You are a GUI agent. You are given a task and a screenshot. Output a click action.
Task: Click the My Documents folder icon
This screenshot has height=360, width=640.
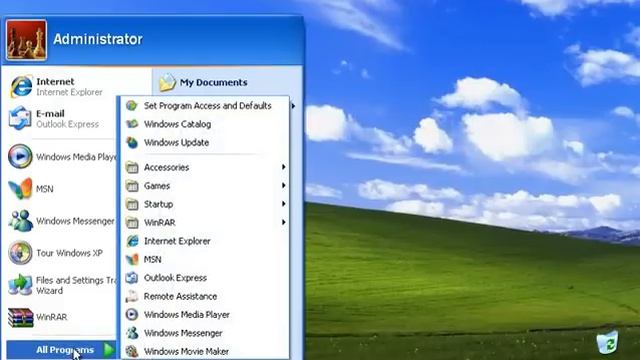(x=167, y=82)
